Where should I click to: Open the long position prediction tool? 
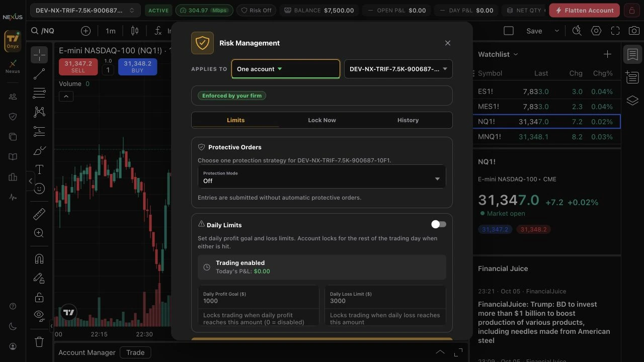39,132
